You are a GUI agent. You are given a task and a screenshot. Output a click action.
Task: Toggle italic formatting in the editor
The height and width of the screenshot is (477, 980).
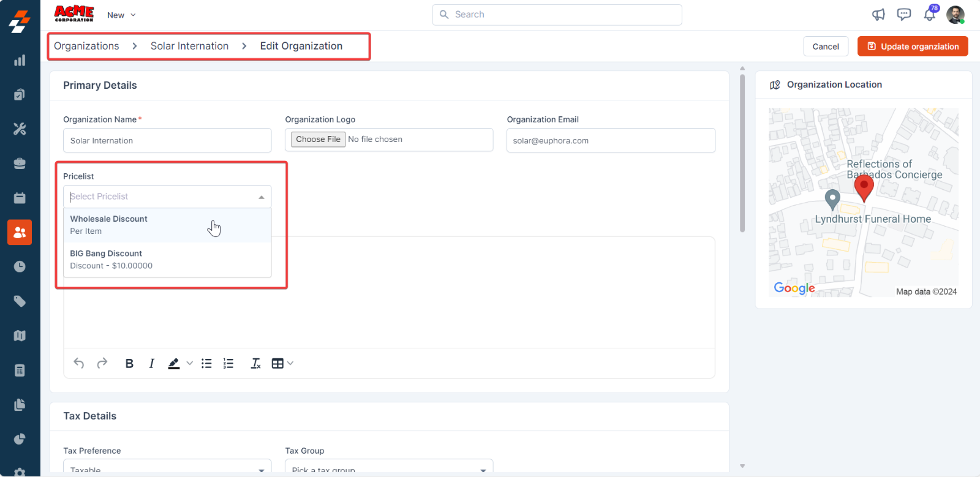[151, 364]
